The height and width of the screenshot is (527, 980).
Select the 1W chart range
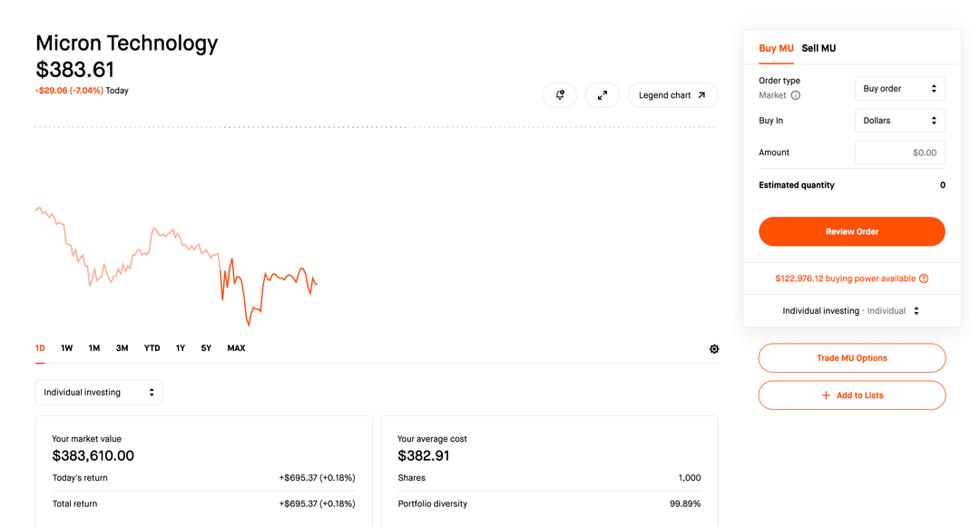click(x=67, y=348)
